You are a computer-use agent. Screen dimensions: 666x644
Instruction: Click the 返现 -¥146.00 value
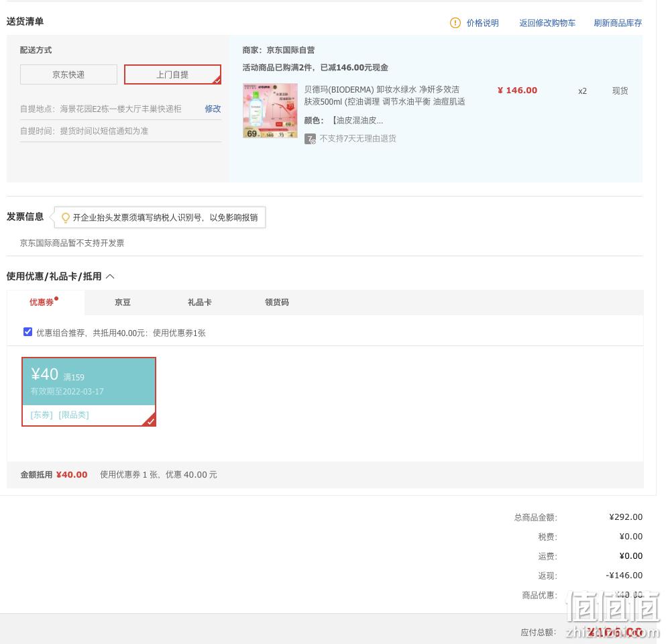624,576
